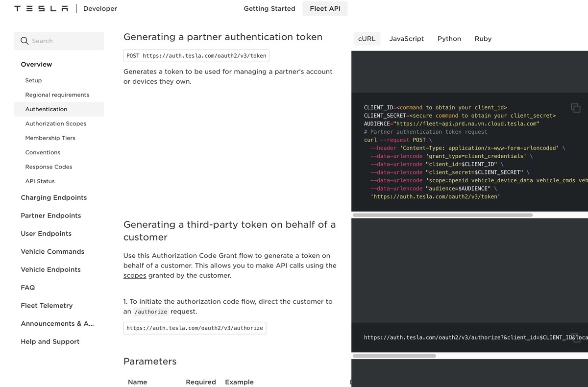
Task: Open the JavaScript code example
Action: tap(406, 39)
